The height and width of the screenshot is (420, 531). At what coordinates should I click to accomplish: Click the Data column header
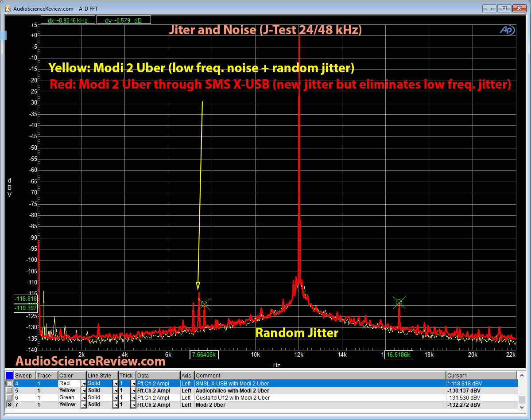click(158, 375)
